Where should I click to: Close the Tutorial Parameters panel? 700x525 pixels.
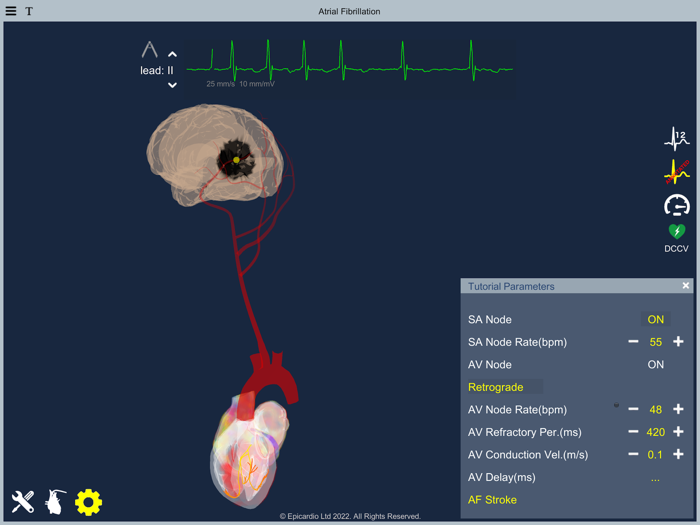point(686,286)
